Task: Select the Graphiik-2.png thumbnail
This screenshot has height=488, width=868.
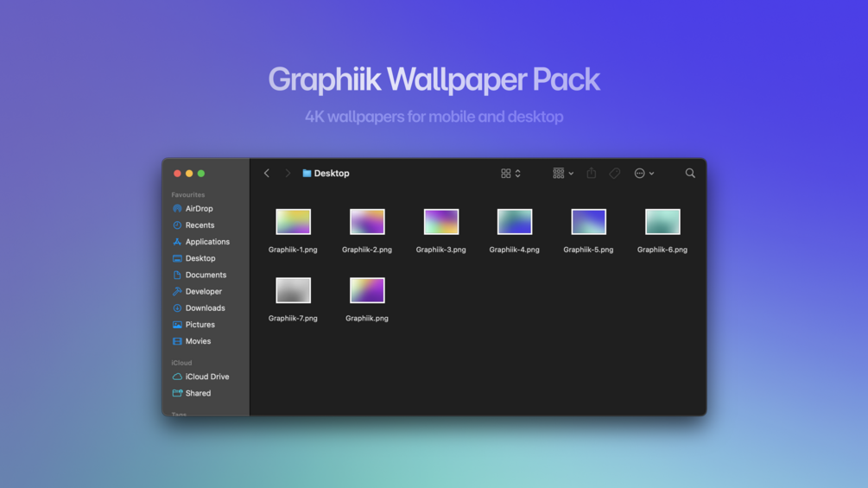Action: (x=367, y=222)
